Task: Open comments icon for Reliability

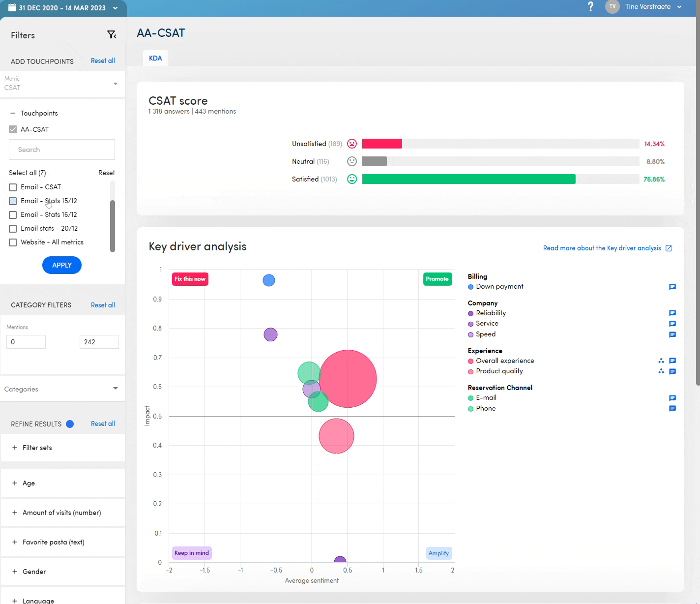Action: [672, 313]
